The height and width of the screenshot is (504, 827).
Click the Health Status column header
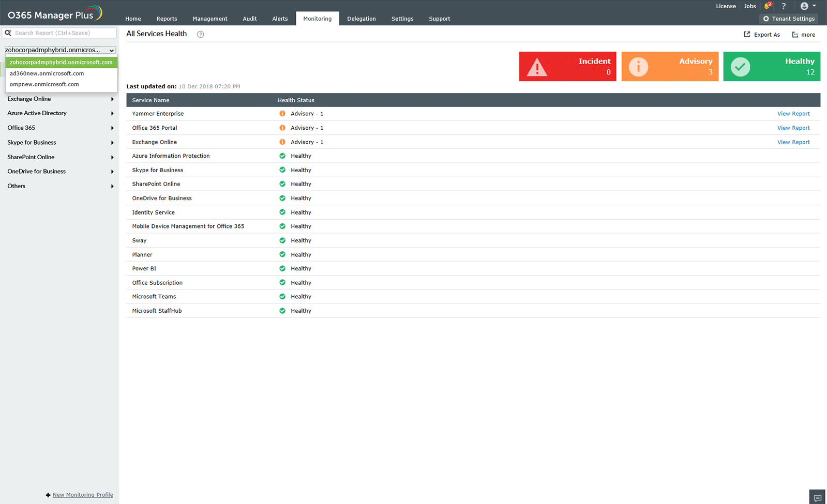296,100
